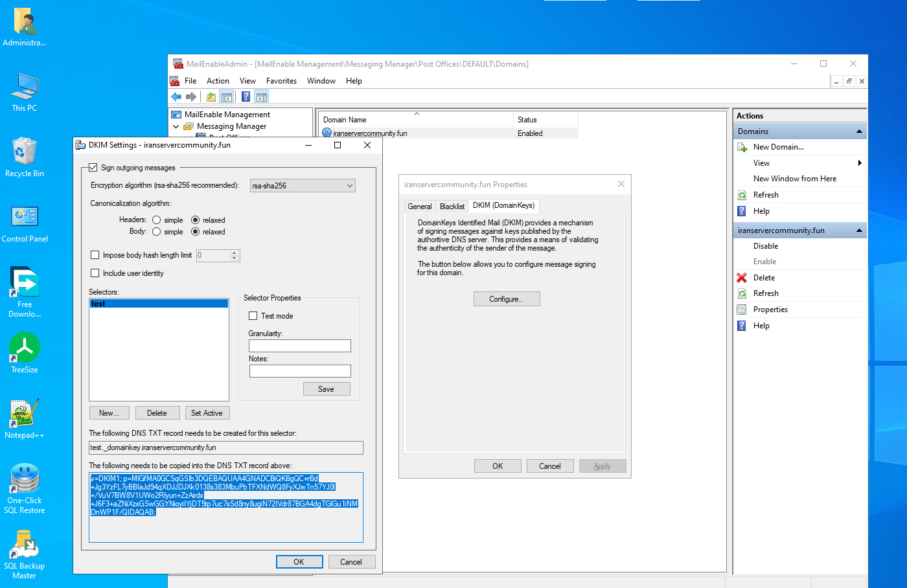Viewport: 907px width, 588px height.
Task: Click the red X Delete icon
Action: [742, 278]
